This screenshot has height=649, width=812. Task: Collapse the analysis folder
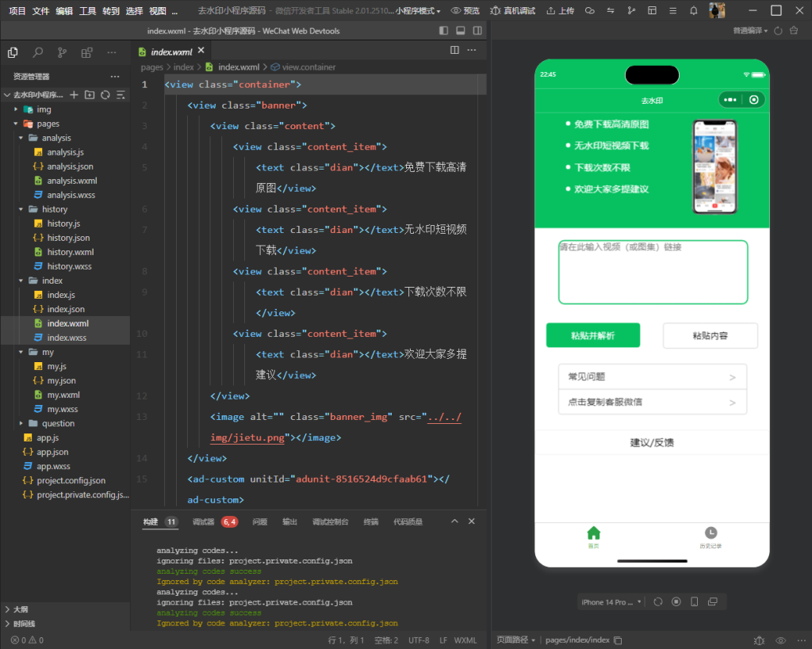tap(56, 138)
